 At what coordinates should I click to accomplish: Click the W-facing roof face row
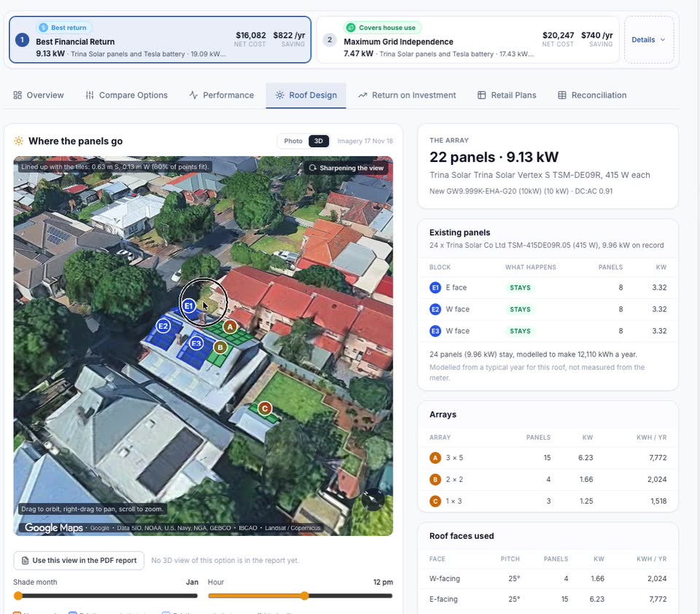point(548,578)
